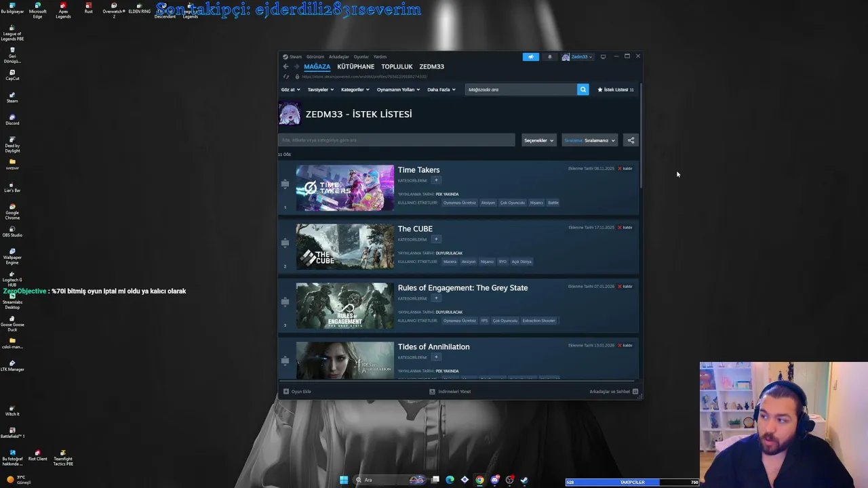Open Steam notifications bell
This screenshot has height=488, width=868.
pos(550,57)
